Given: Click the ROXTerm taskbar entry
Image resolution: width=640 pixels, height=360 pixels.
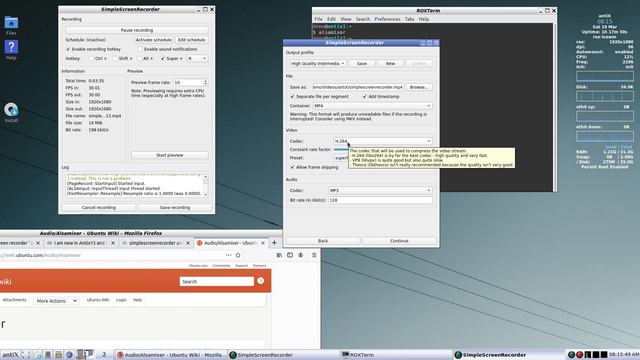Looking at the screenshot, I should click(x=396, y=355).
